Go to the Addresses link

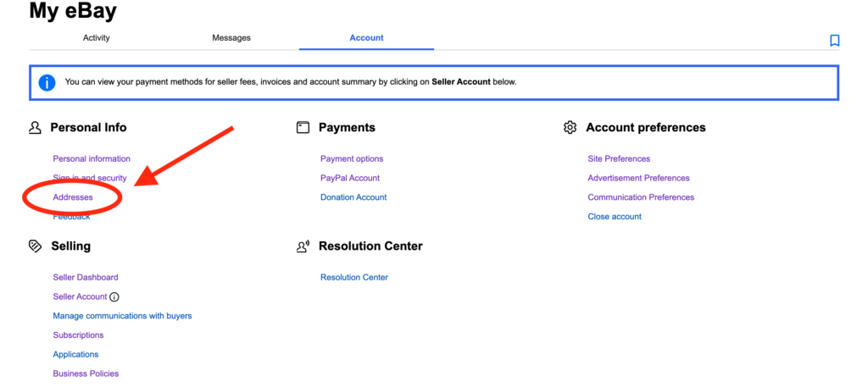pos(73,197)
